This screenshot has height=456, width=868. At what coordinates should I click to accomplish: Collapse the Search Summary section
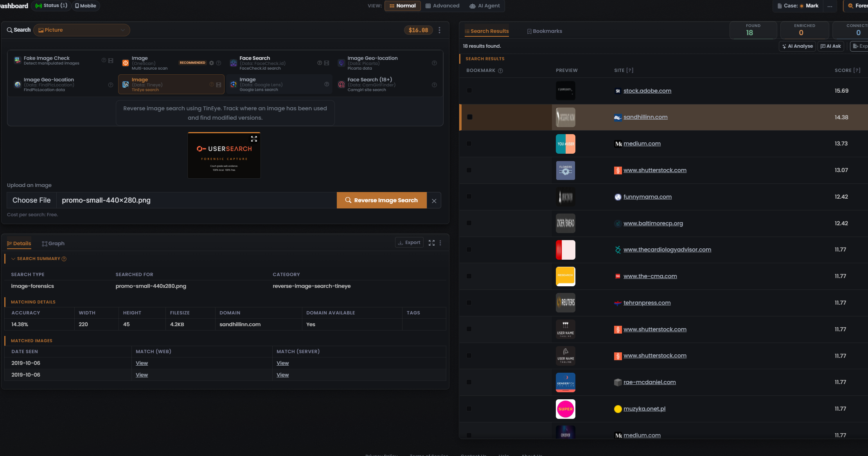[13, 259]
